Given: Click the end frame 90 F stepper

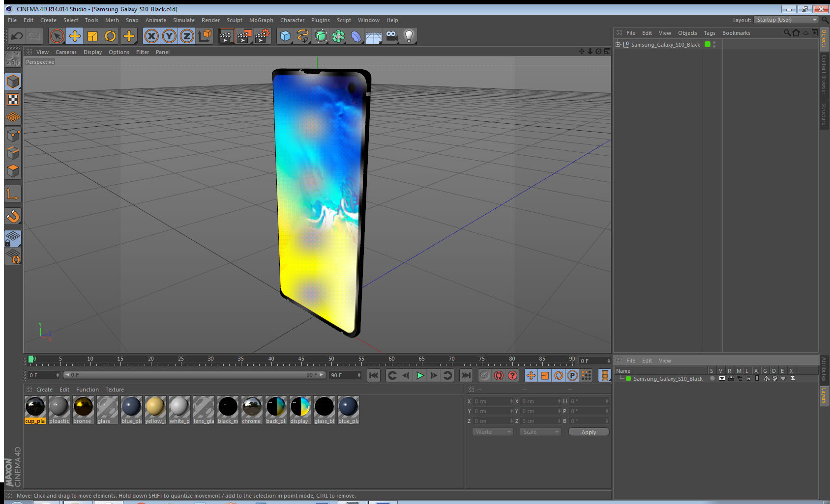Looking at the screenshot, I should (359, 375).
